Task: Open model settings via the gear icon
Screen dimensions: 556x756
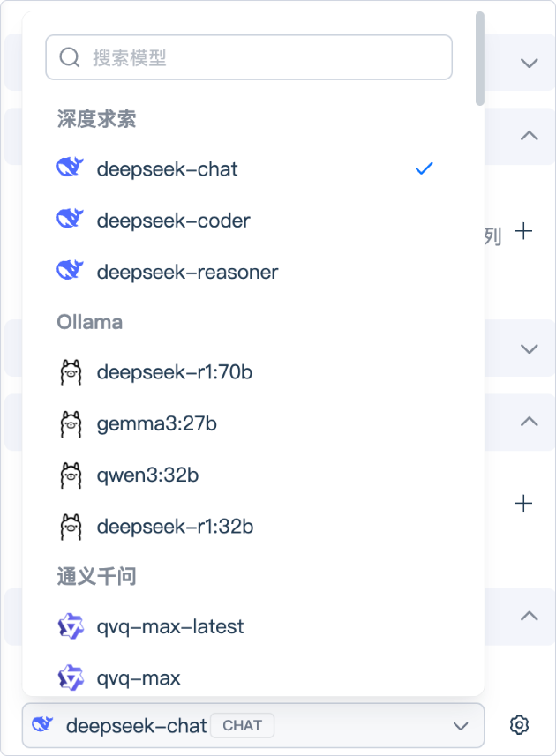Action: point(519,725)
